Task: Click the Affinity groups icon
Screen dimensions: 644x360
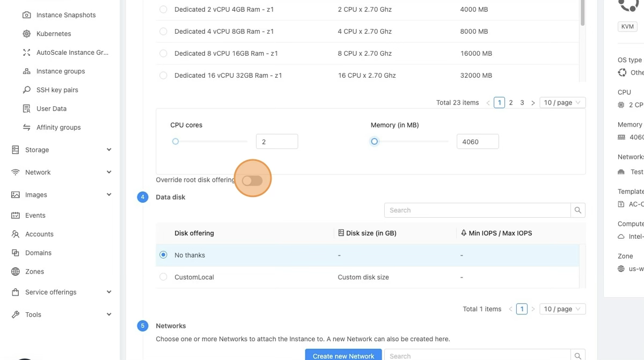Action: pos(26,128)
